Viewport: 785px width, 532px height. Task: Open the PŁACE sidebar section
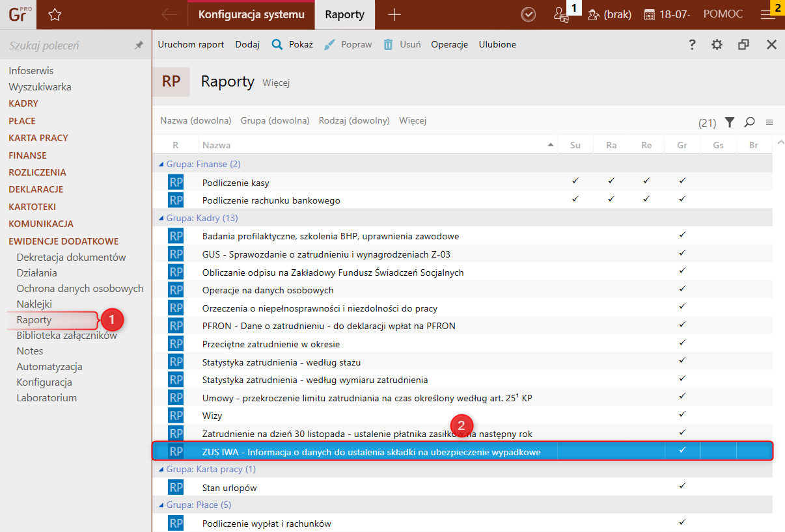click(x=22, y=121)
